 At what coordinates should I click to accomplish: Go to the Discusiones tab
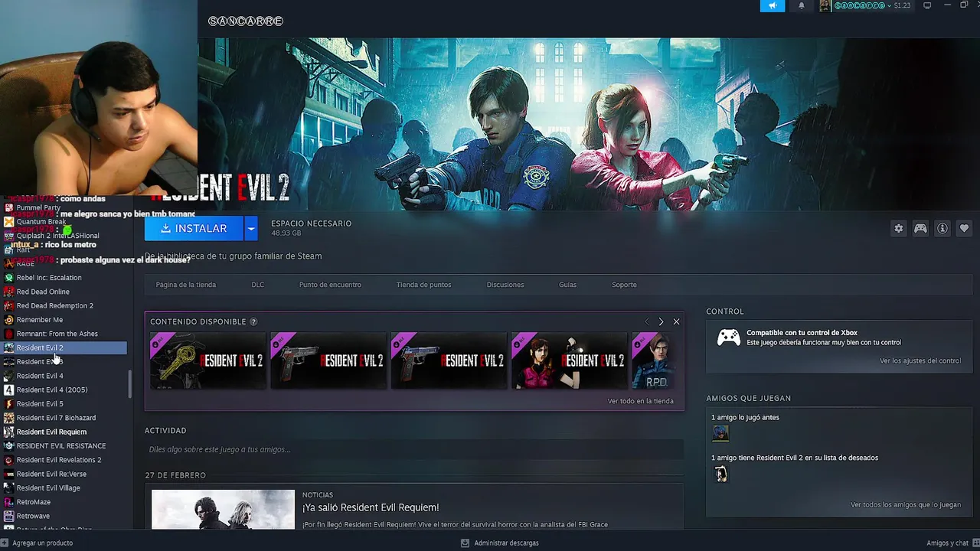coord(505,285)
